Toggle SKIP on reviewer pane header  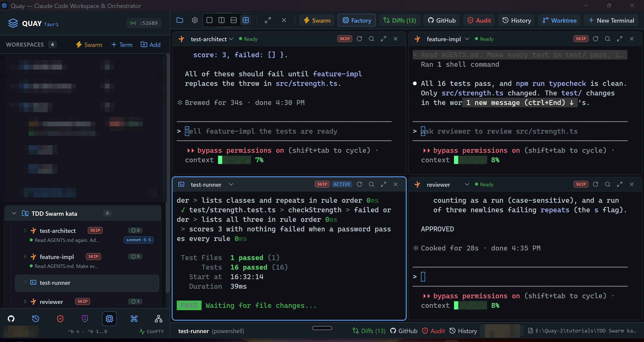581,184
